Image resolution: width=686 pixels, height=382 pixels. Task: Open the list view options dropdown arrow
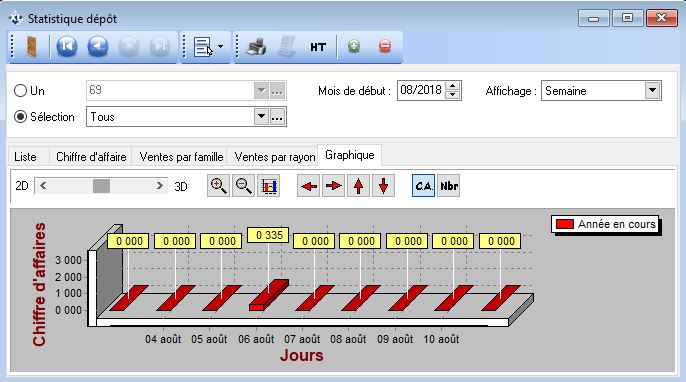pyautogui.click(x=220, y=46)
